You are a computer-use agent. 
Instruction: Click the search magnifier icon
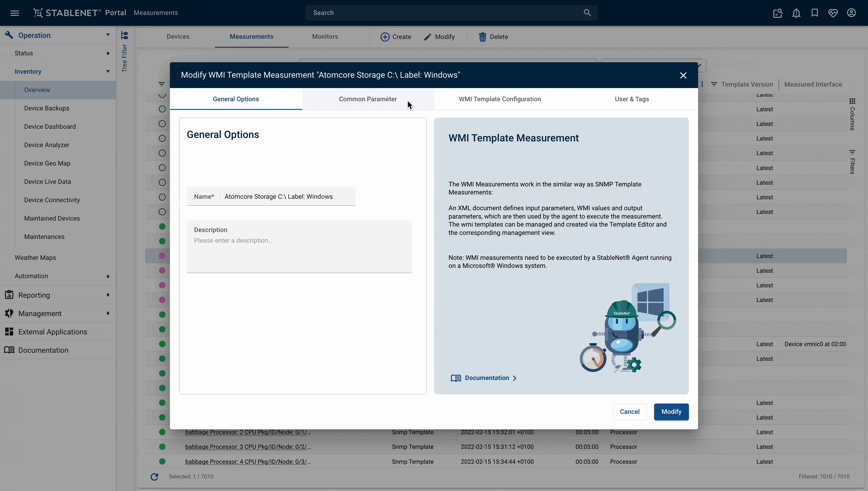click(587, 13)
